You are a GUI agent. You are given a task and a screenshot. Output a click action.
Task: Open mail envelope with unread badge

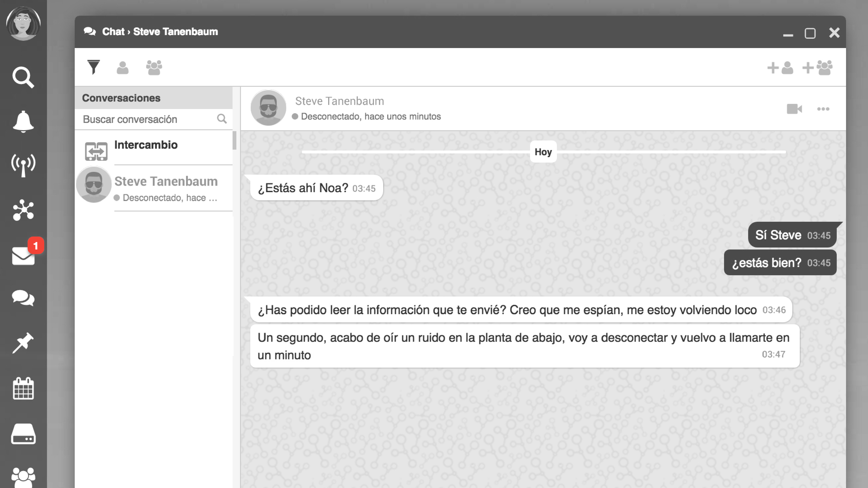point(23,256)
